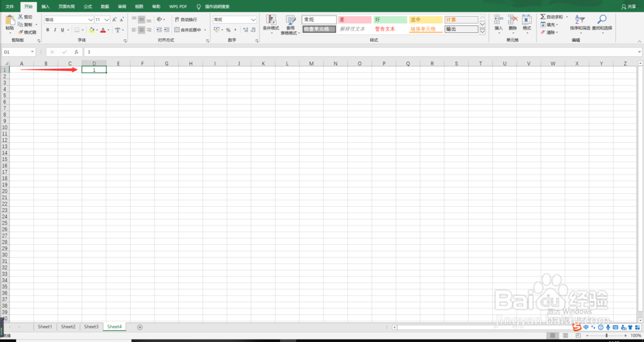Open the font name dropdown
The image size is (644, 342).
tap(90, 19)
